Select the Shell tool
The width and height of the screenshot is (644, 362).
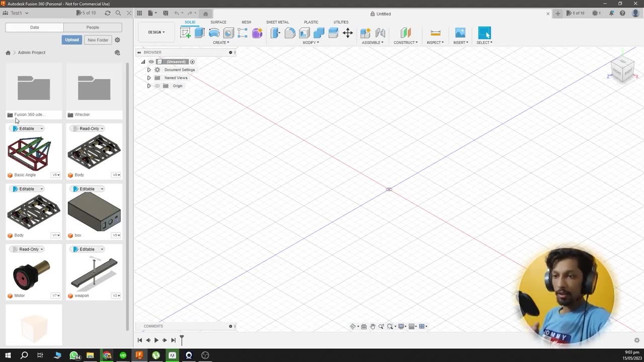(x=304, y=33)
